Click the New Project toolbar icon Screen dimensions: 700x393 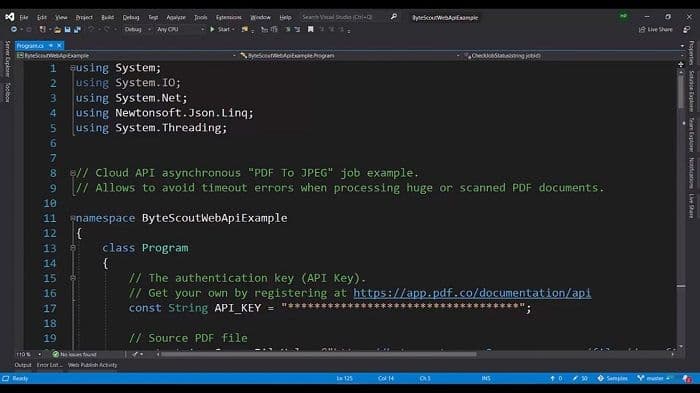point(42,29)
